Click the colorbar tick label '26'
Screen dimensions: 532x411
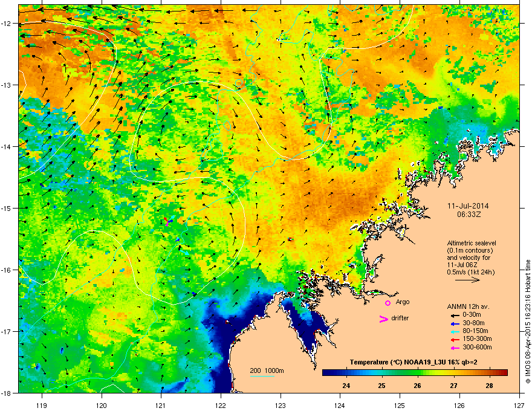(417, 386)
